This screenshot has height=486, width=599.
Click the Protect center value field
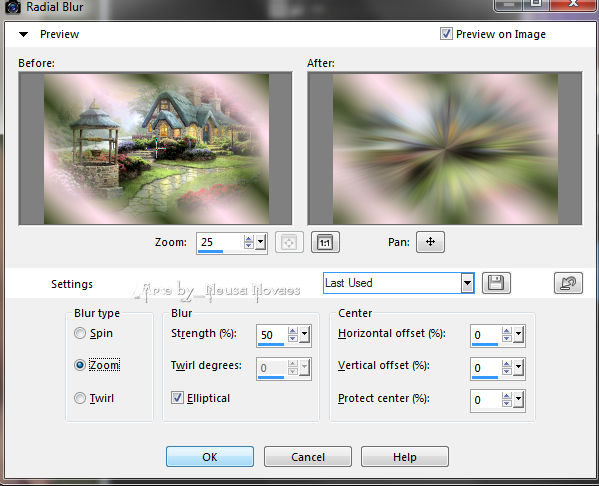(486, 400)
